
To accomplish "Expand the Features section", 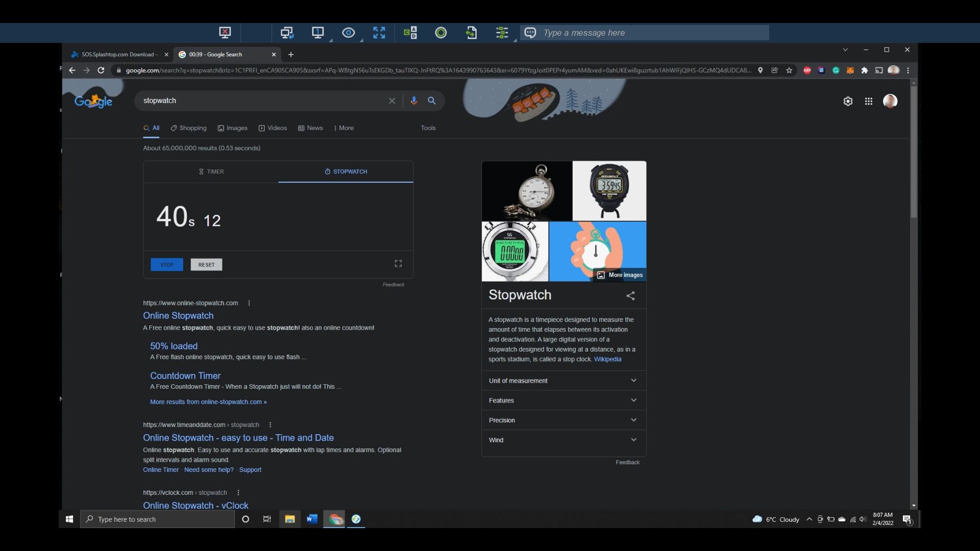I will 562,400.
